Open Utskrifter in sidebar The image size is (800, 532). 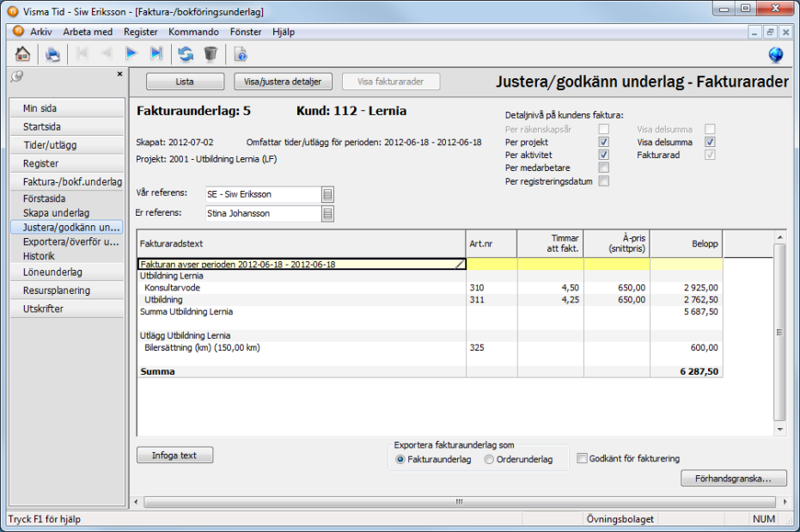67,309
